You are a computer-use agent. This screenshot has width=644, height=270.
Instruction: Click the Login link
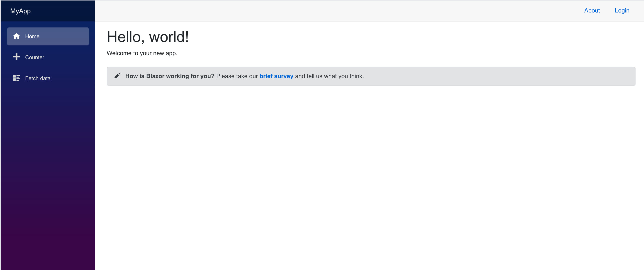[622, 10]
